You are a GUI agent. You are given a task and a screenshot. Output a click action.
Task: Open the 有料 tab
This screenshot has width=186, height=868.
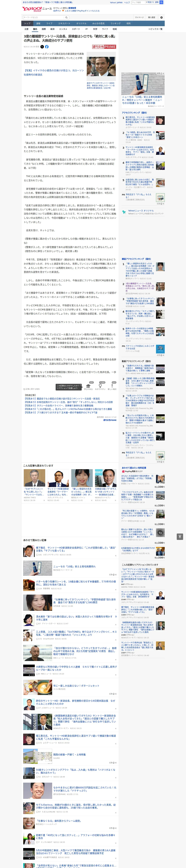(129, 24)
